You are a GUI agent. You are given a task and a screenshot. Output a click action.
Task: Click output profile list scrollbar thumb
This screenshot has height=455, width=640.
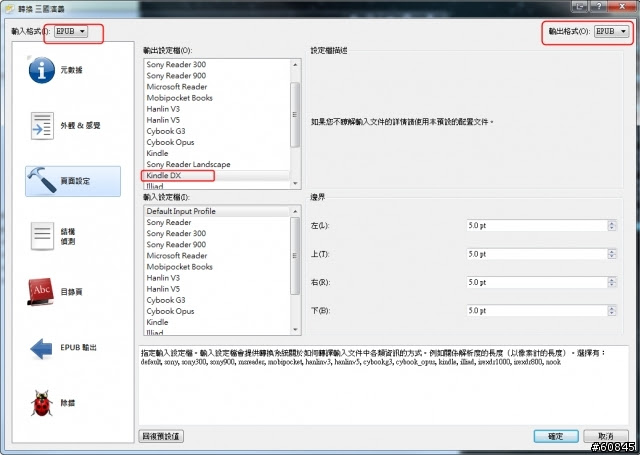coord(295,114)
